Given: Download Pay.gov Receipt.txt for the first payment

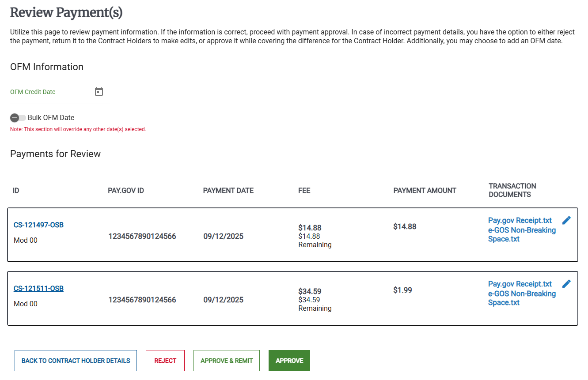Looking at the screenshot, I should point(520,220).
